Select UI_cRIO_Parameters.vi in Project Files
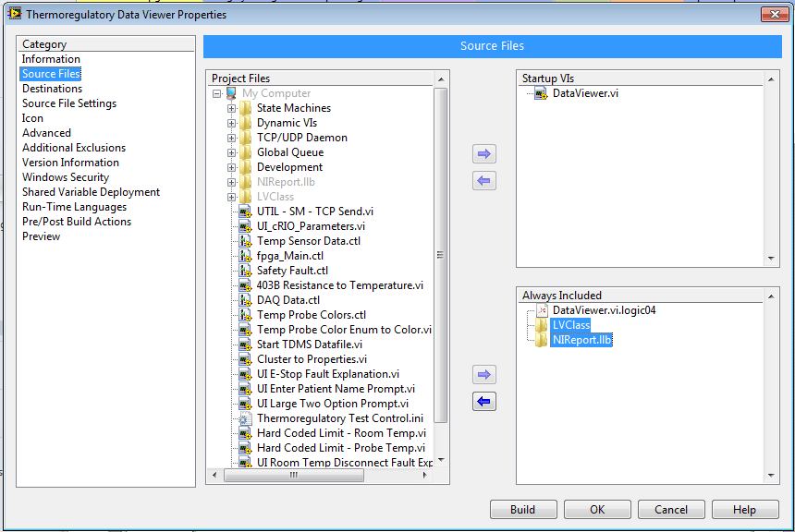This screenshot has width=795, height=532. 311,226
